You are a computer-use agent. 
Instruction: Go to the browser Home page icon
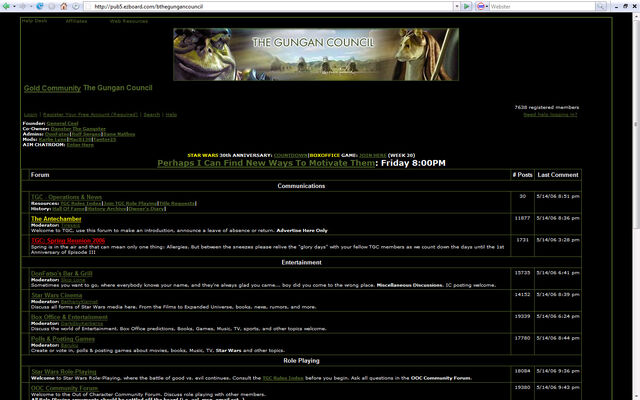click(x=64, y=6)
